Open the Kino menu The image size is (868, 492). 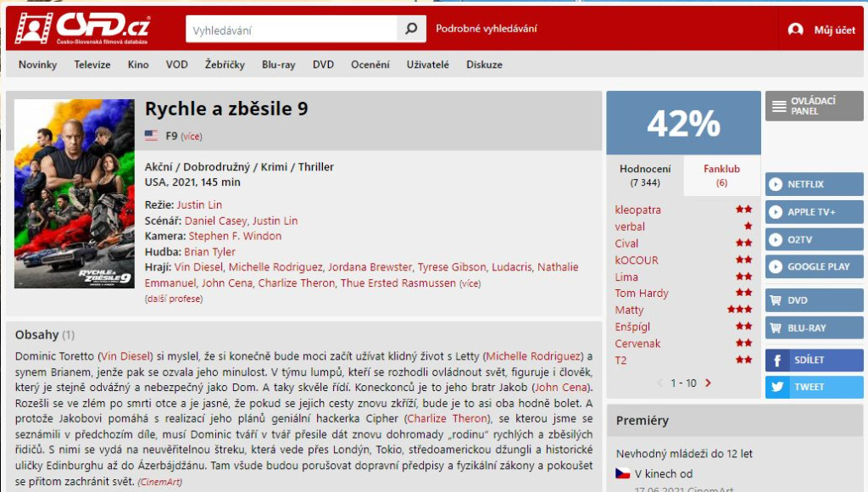point(138,64)
